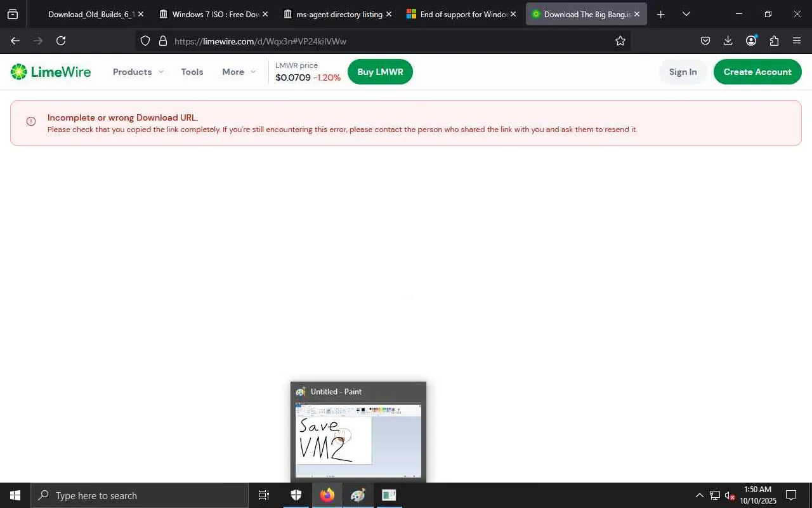812x508 pixels.
Task: Open the Firefox application menu
Action: tap(797, 41)
